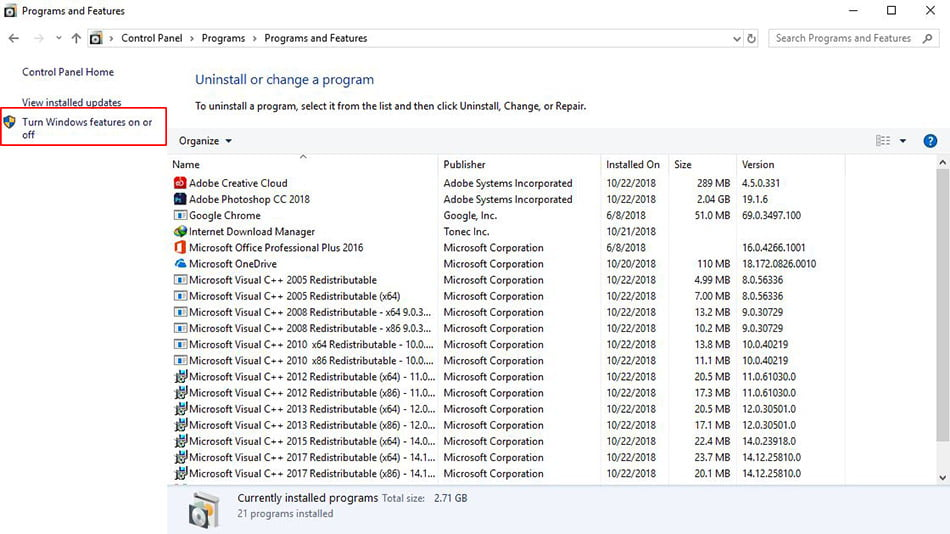
Task: Click version 69.0.3497.100 cell
Action: click(771, 215)
